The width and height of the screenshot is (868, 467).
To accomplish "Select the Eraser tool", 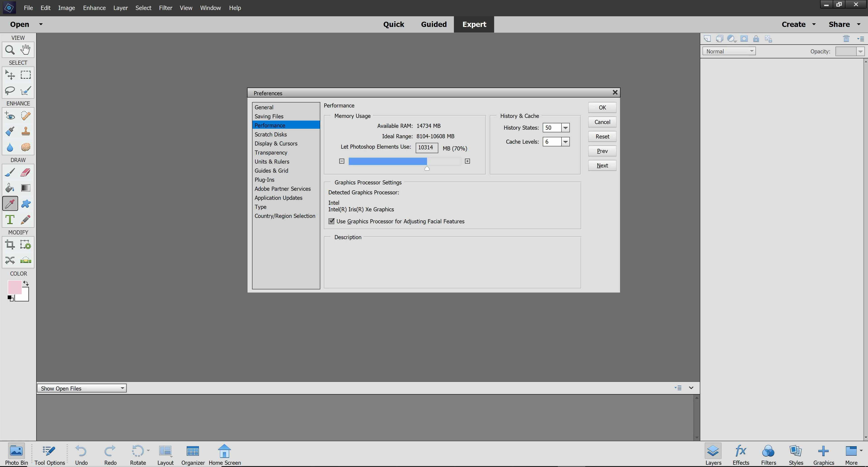I will (26, 172).
